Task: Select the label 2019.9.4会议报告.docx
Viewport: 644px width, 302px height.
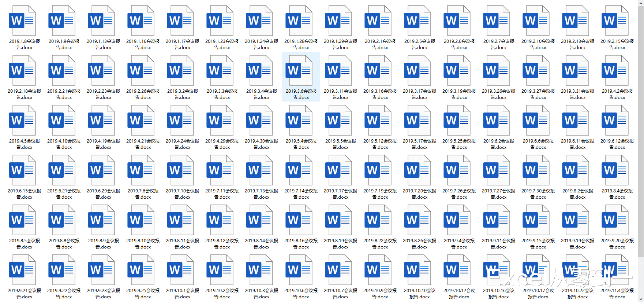Action: (x=459, y=244)
